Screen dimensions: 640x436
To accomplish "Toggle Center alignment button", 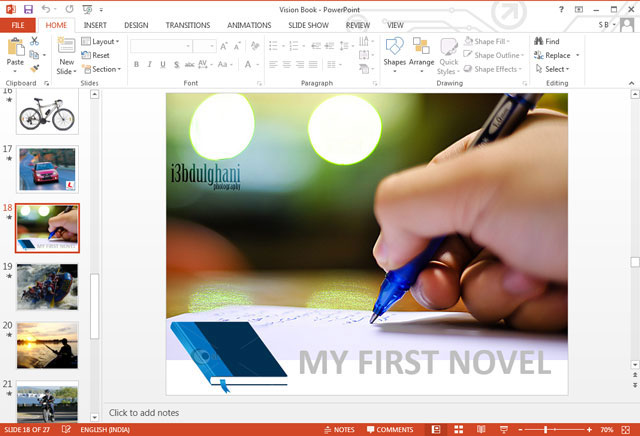I will 287,65.
